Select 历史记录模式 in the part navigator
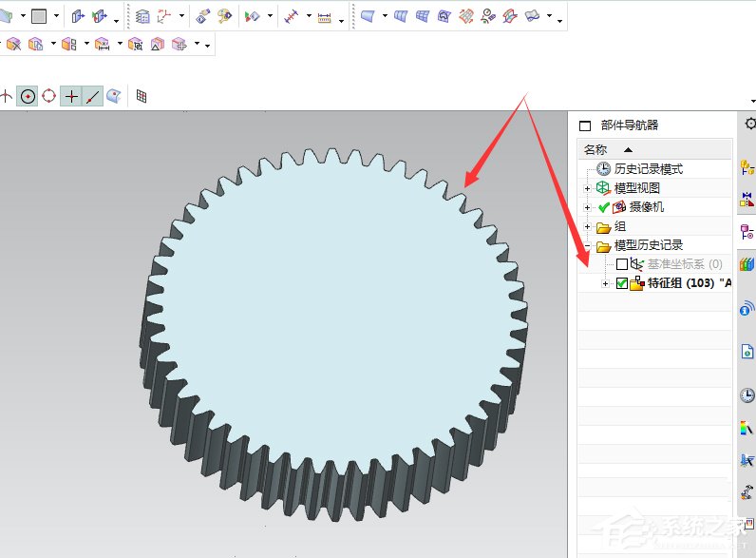Viewport: 756px width, 558px height. [648, 169]
